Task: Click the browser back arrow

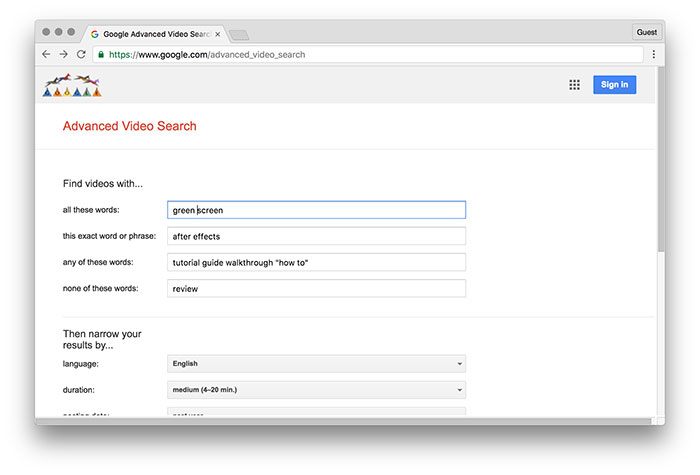Action: [x=46, y=54]
